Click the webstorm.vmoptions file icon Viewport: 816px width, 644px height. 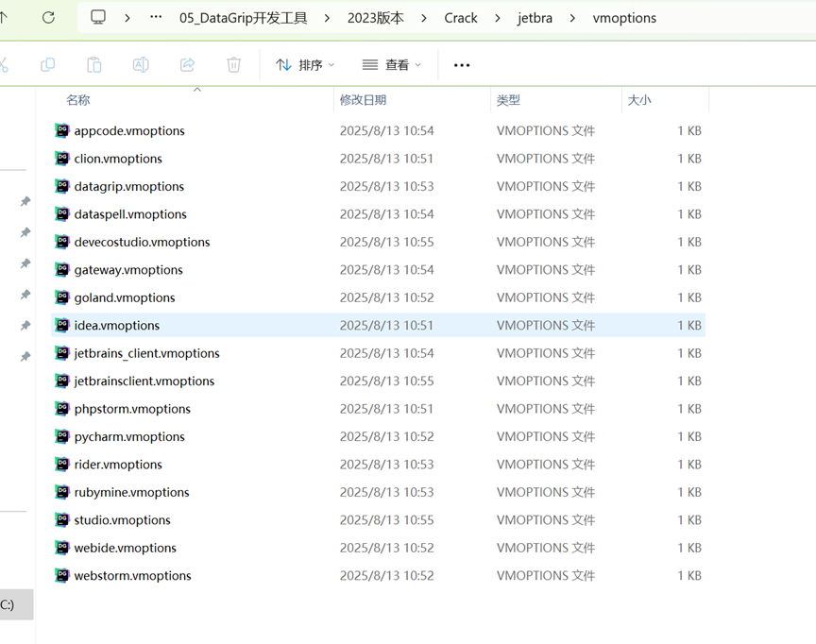(x=62, y=575)
